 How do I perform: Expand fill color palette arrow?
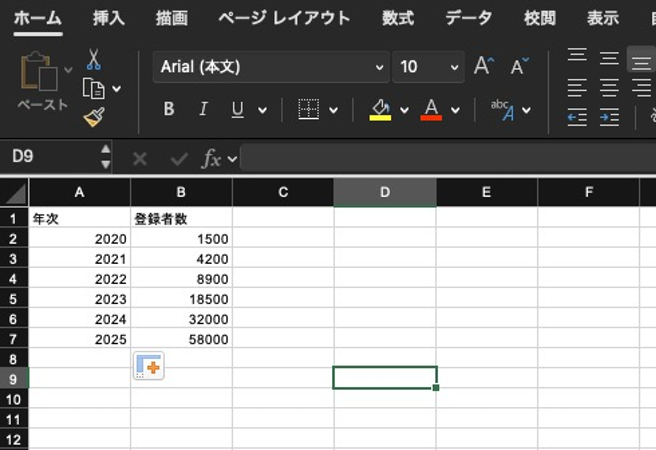pyautogui.click(x=404, y=110)
